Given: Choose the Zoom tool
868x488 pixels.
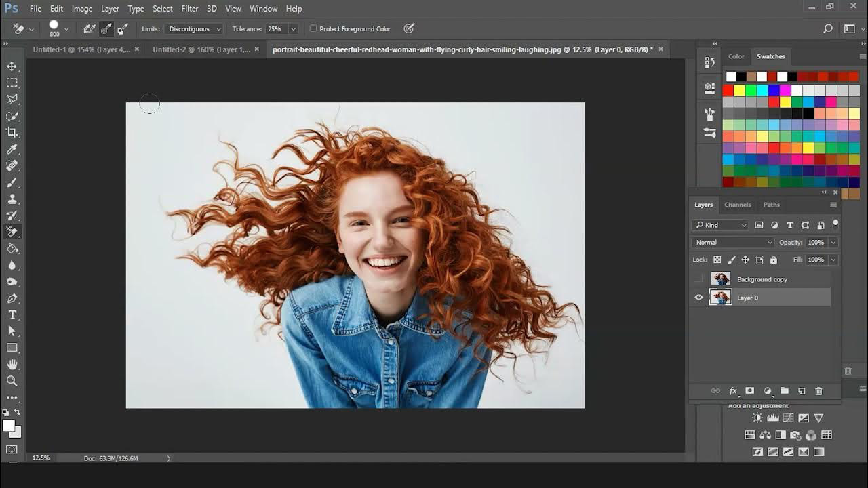Looking at the screenshot, I should [x=10, y=380].
